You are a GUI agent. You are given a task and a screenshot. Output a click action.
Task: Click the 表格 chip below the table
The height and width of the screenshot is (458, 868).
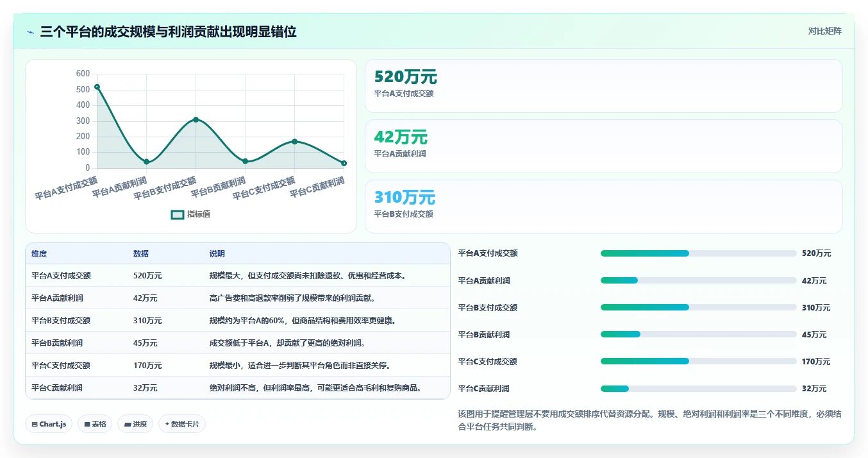95,424
